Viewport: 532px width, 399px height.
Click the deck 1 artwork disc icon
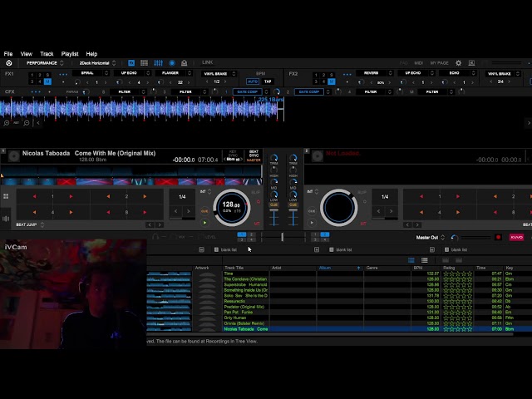pos(14,156)
